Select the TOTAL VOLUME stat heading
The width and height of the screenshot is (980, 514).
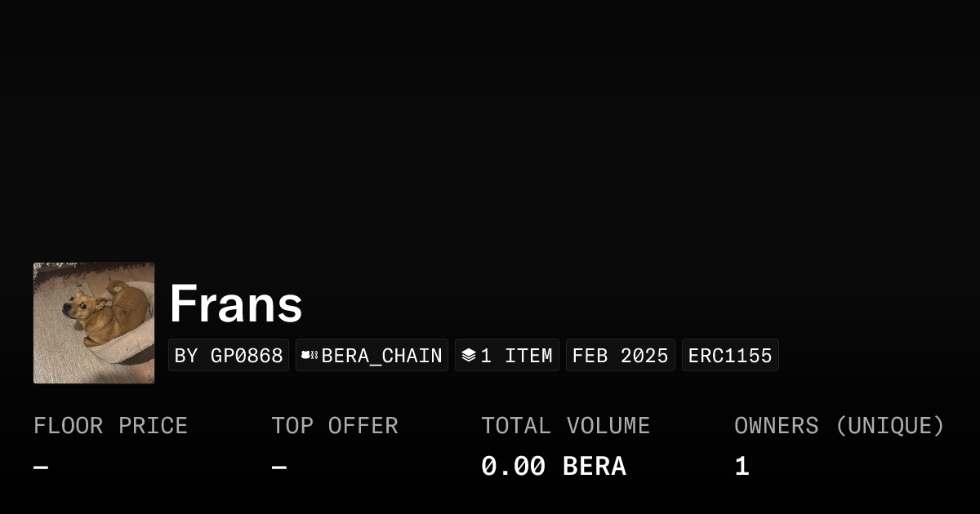point(566,425)
